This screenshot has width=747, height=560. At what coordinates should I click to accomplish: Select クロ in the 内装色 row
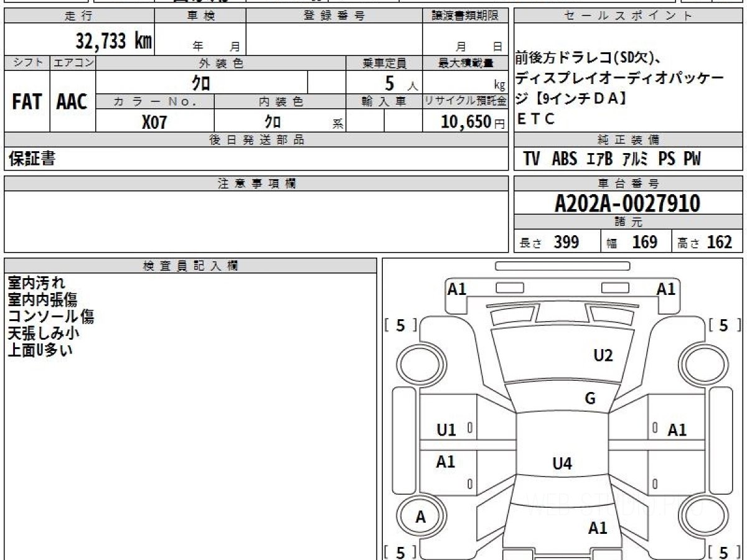pos(273,121)
